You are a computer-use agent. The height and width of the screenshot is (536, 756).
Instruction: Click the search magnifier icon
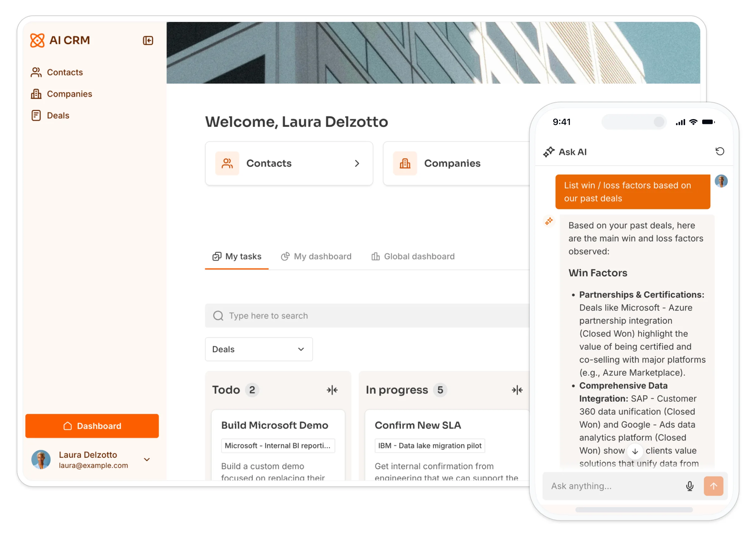point(218,316)
